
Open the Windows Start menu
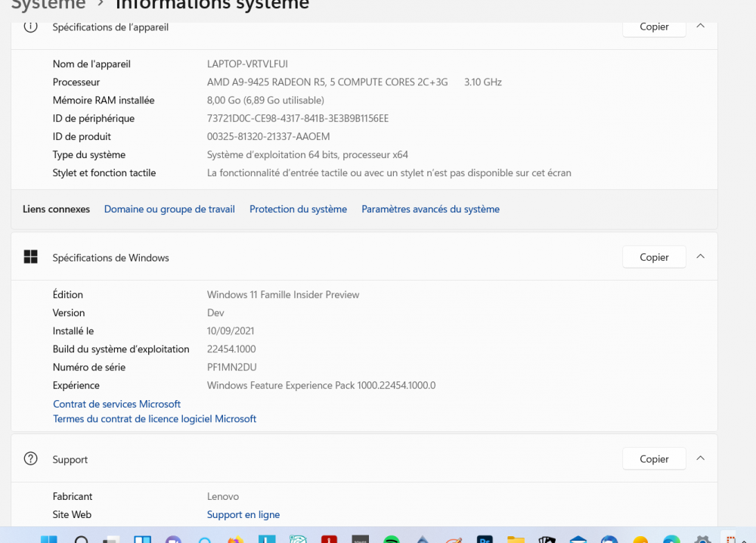pyautogui.click(x=48, y=539)
